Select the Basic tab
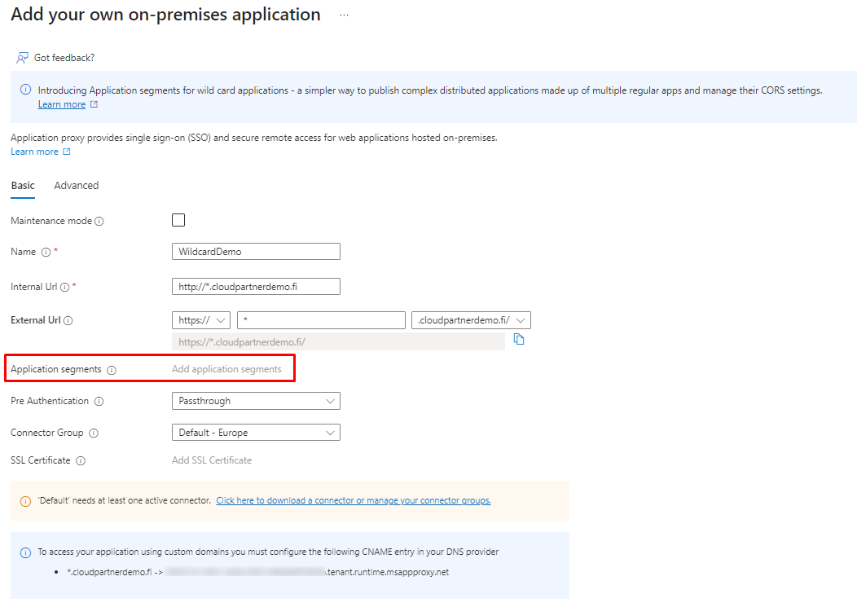Image resolution: width=857 pixels, height=616 pixels. coord(23,186)
